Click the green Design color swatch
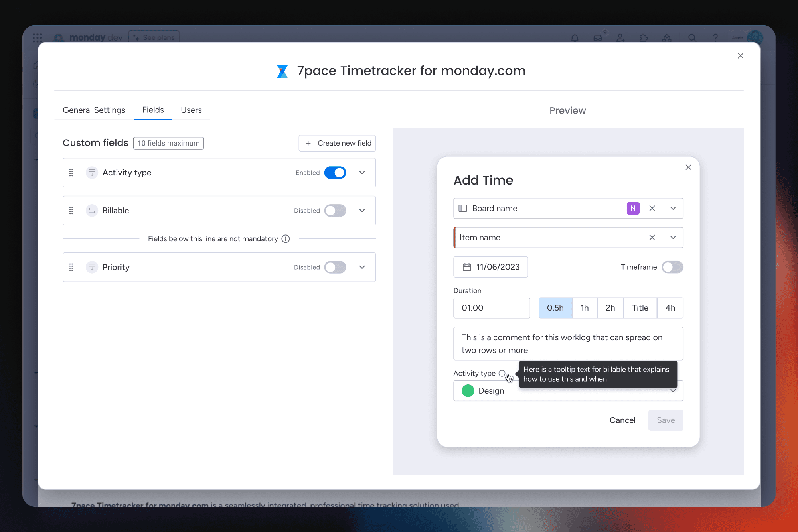Viewport: 798px width, 532px height. [468, 391]
